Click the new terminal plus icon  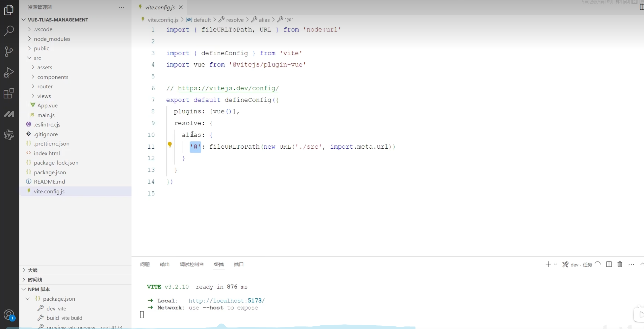(x=548, y=264)
